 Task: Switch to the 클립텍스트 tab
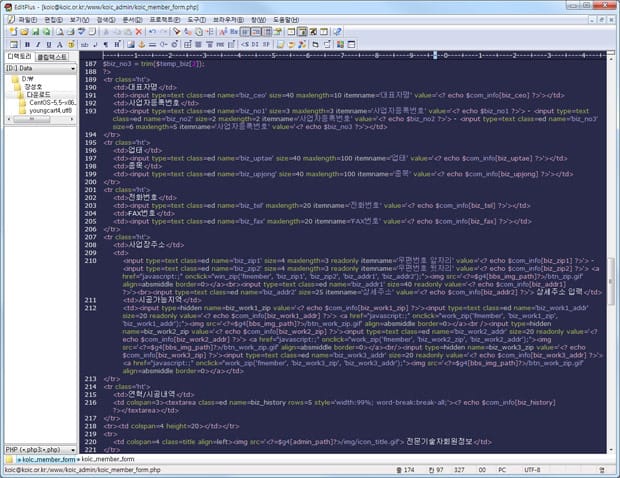click(53, 57)
